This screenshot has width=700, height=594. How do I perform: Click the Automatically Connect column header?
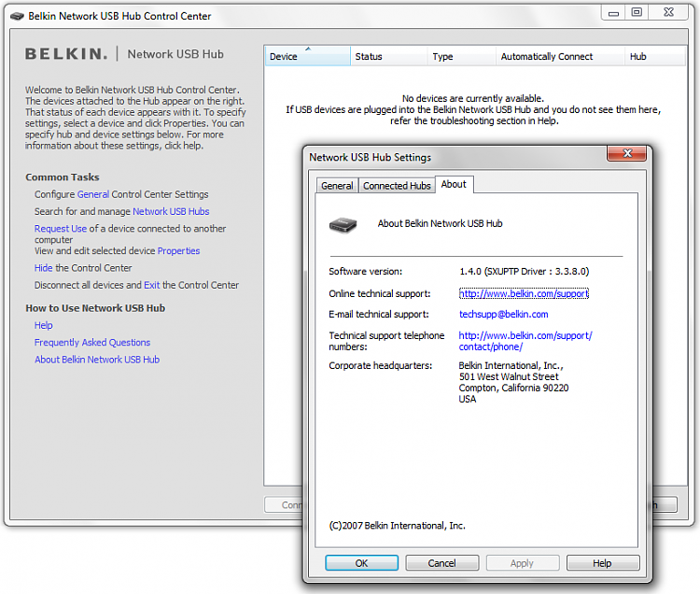point(560,57)
